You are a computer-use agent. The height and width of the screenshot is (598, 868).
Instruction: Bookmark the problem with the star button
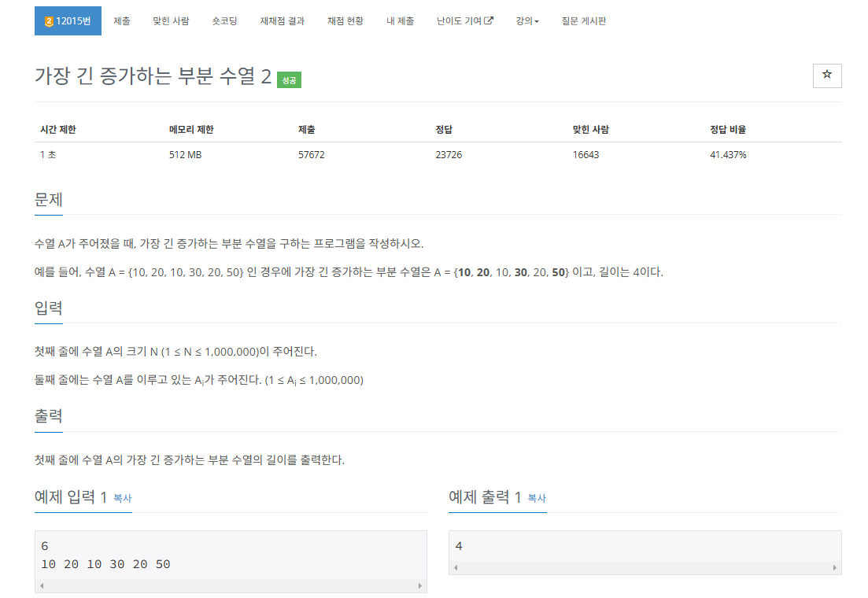(827, 76)
